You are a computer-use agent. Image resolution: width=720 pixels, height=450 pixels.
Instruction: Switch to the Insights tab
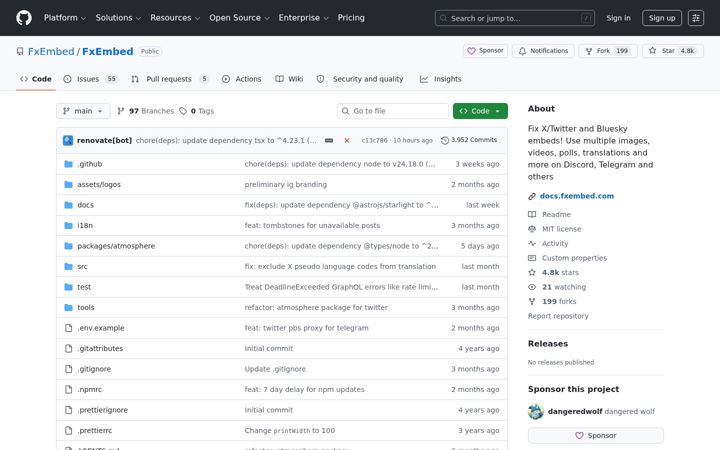tap(441, 79)
